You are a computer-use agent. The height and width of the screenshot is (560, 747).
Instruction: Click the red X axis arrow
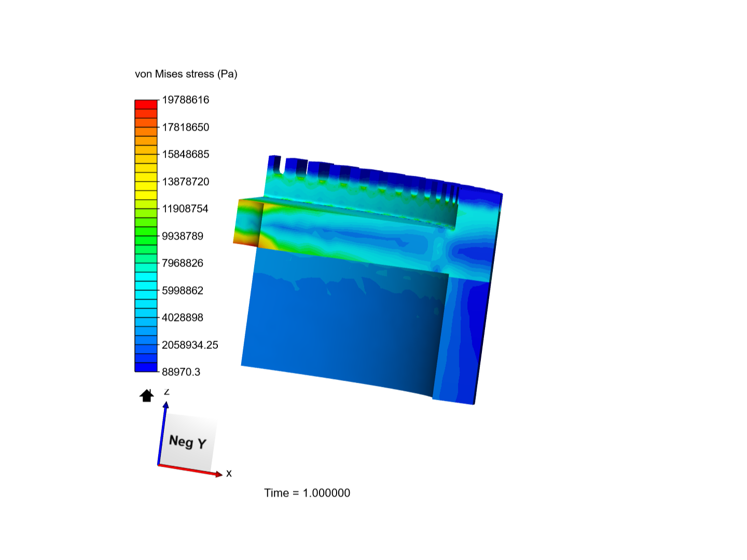tap(190, 470)
